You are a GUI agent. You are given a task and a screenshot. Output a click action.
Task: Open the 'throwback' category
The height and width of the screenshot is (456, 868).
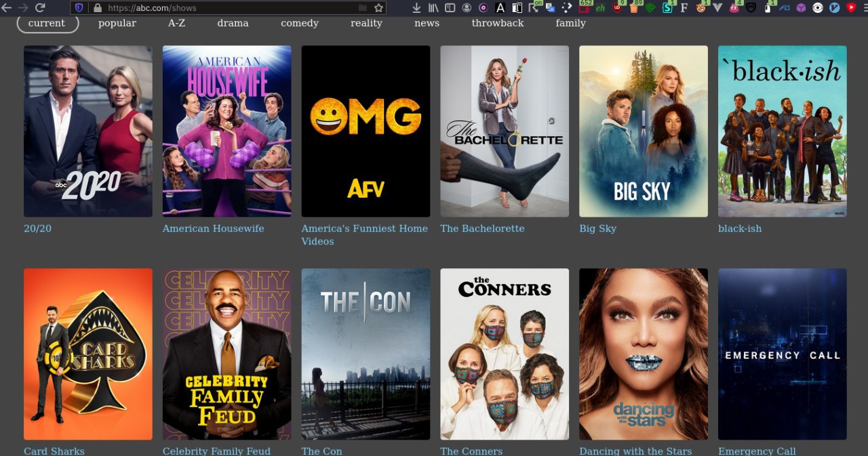pyautogui.click(x=498, y=23)
